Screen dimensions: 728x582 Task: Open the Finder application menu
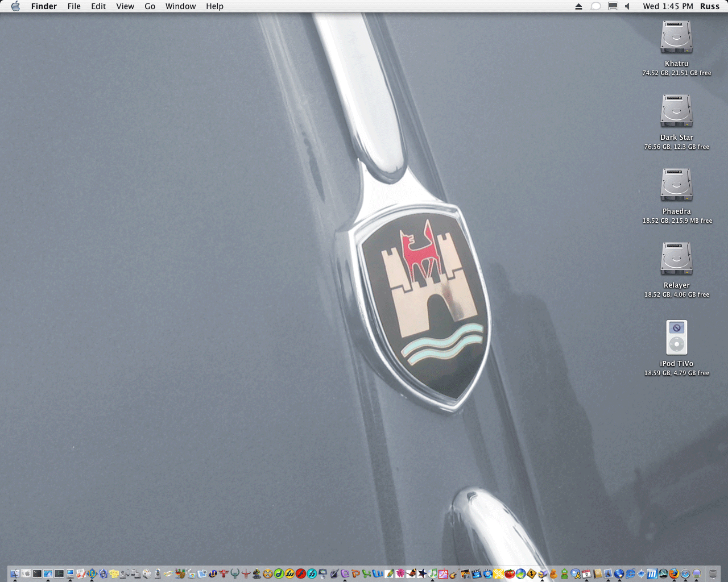(44, 6)
